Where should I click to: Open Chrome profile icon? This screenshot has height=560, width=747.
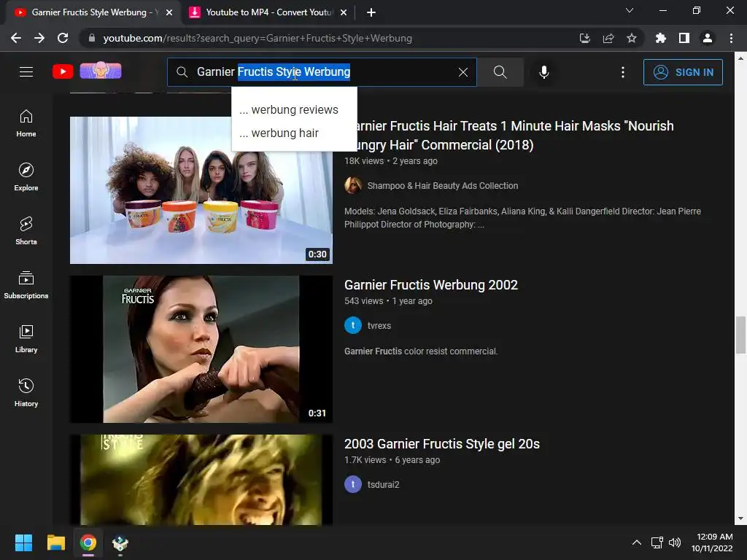click(708, 38)
